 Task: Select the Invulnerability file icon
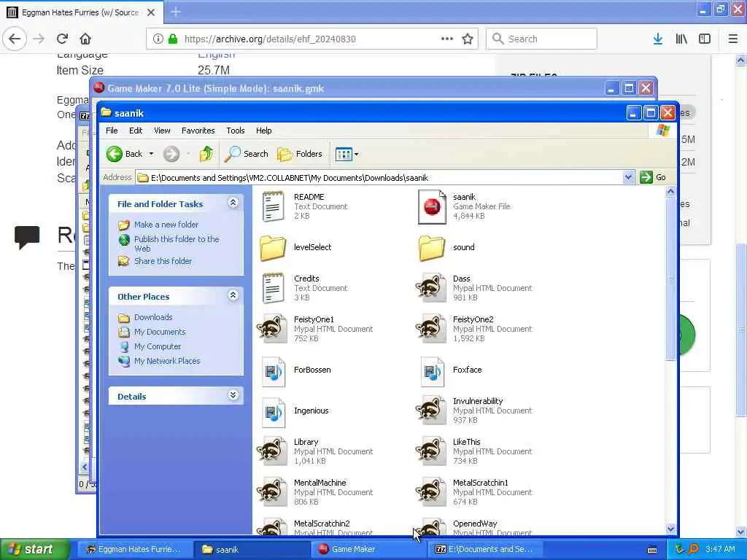click(430, 411)
